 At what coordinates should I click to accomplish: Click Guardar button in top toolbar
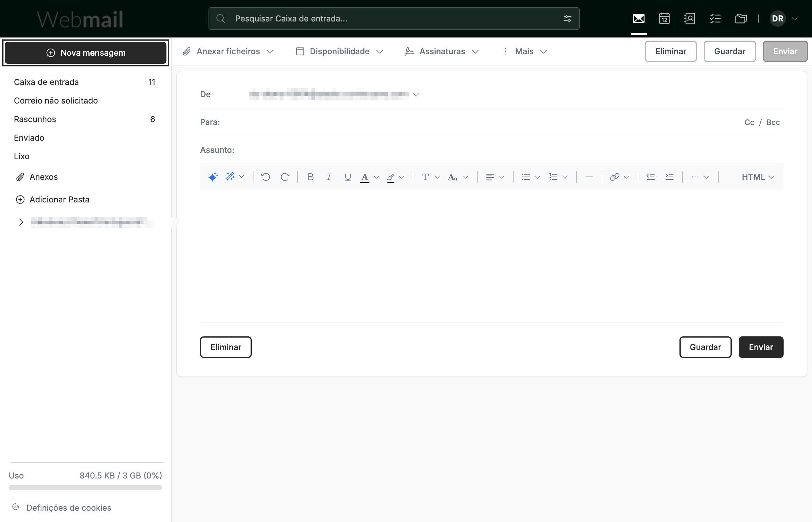(x=729, y=52)
